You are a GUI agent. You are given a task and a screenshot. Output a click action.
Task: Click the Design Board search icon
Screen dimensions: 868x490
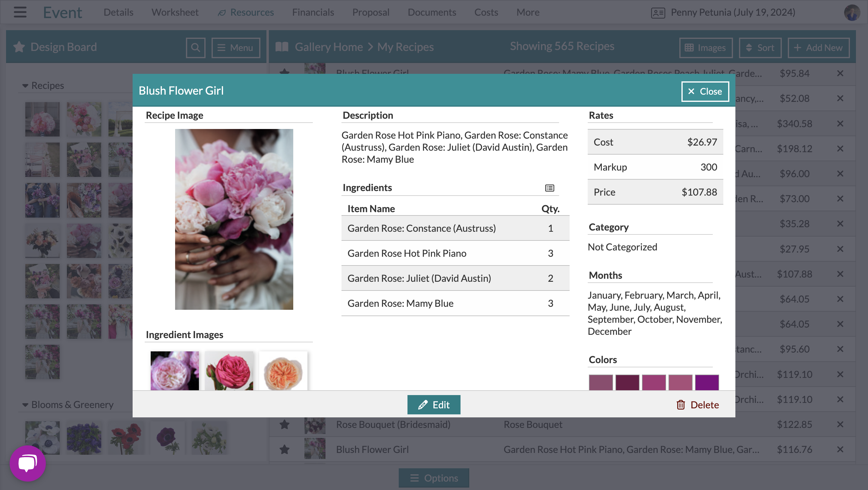click(195, 48)
